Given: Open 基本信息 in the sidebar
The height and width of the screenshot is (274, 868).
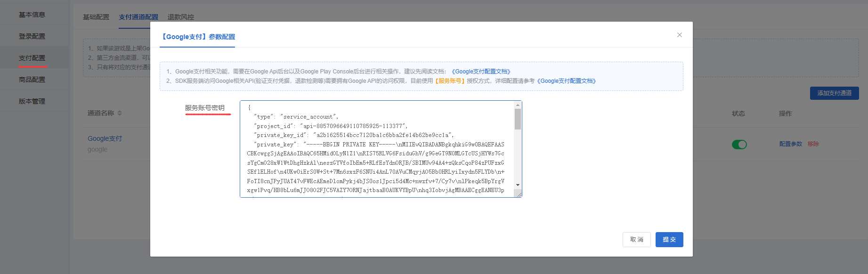Looking at the screenshot, I should 32,15.
